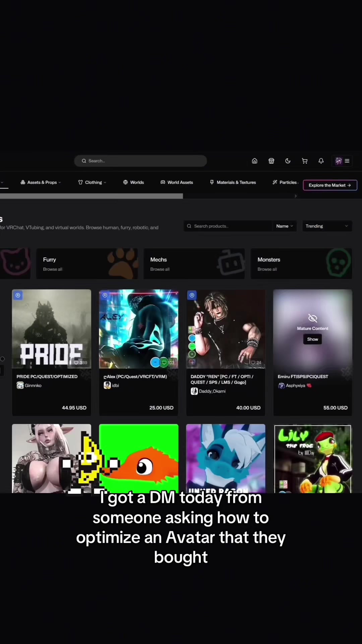Expand the Clothing menu

(92, 182)
